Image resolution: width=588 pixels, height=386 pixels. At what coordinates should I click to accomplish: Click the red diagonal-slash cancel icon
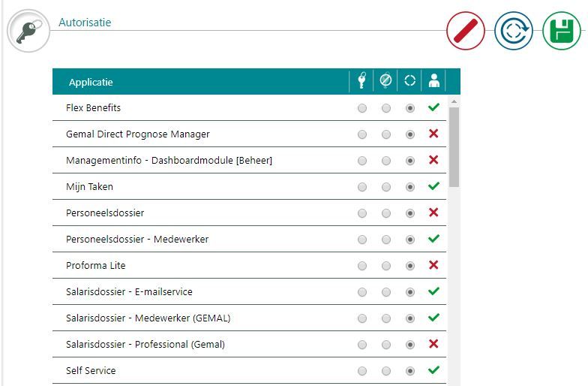pos(466,32)
